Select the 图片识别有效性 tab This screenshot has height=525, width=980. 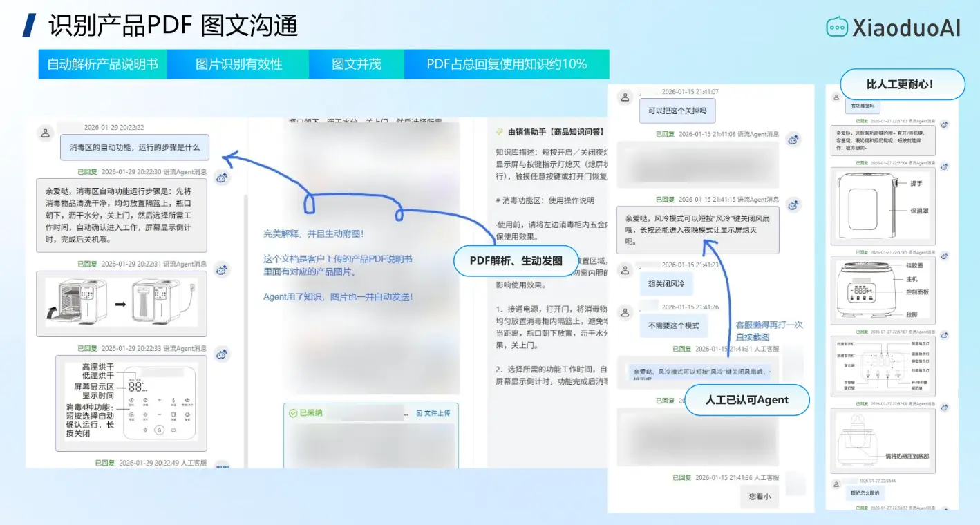(239, 64)
